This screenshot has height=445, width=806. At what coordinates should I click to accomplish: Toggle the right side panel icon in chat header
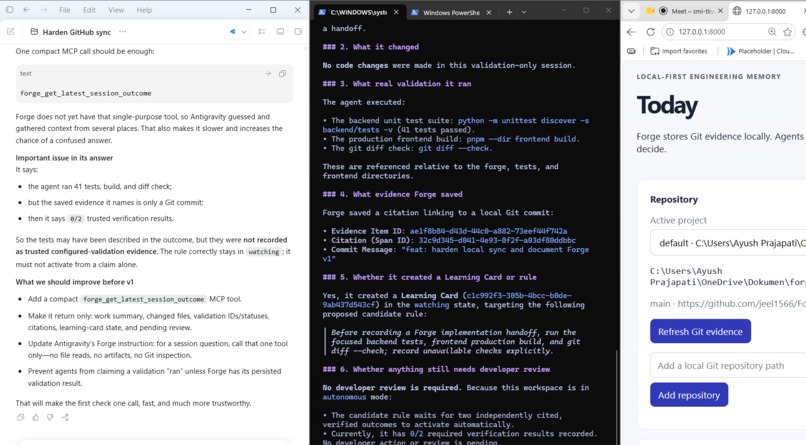[x=298, y=32]
